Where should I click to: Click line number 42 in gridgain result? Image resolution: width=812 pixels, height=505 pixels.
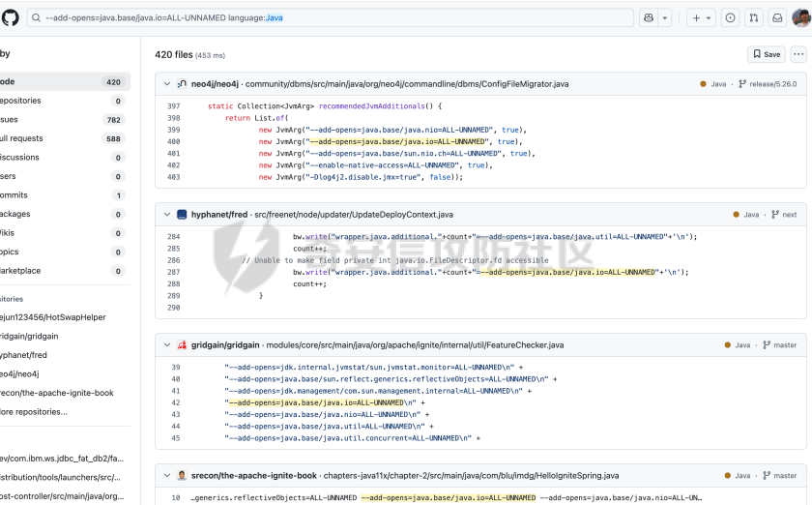pyautogui.click(x=176, y=402)
